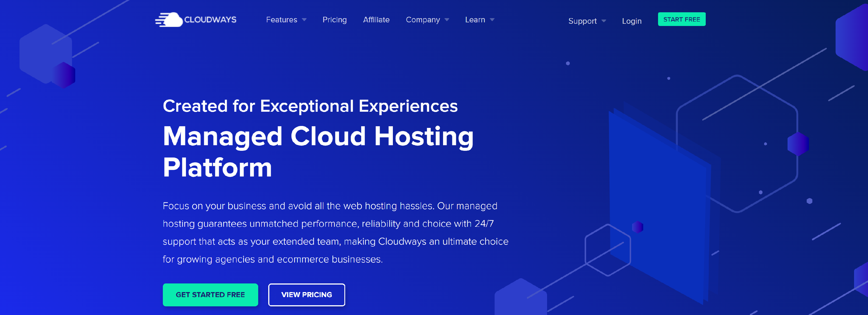Click the heading "Managed Cloud Hosting Platform"

(318, 152)
